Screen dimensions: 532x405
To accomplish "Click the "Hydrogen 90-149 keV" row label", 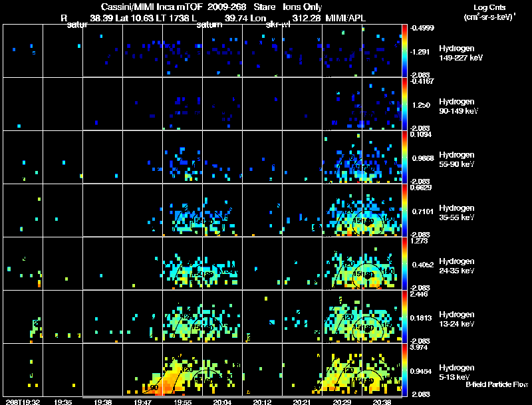I will [x=458, y=106].
